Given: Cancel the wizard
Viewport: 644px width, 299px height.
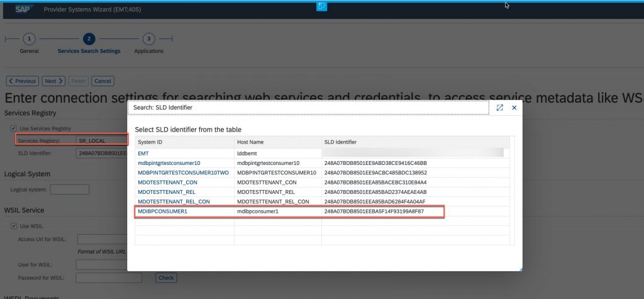Looking at the screenshot, I should point(103,81).
